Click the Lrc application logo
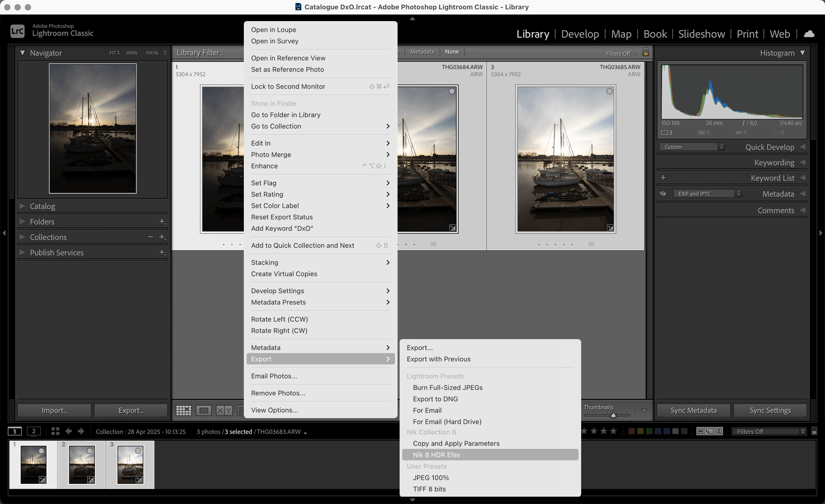The width and height of the screenshot is (825, 504). pyautogui.click(x=17, y=31)
